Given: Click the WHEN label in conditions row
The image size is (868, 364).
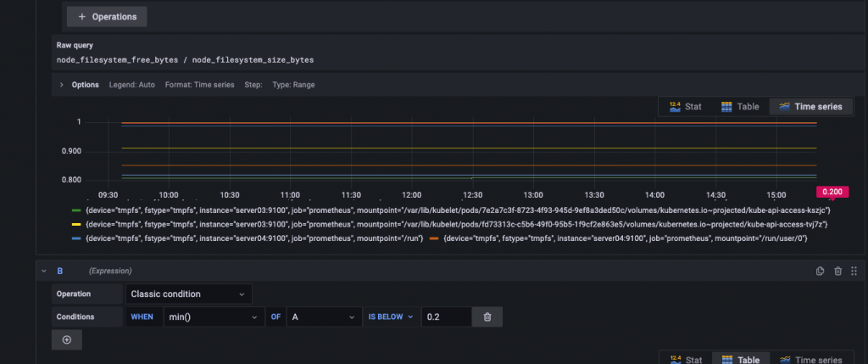Looking at the screenshot, I should [x=142, y=316].
